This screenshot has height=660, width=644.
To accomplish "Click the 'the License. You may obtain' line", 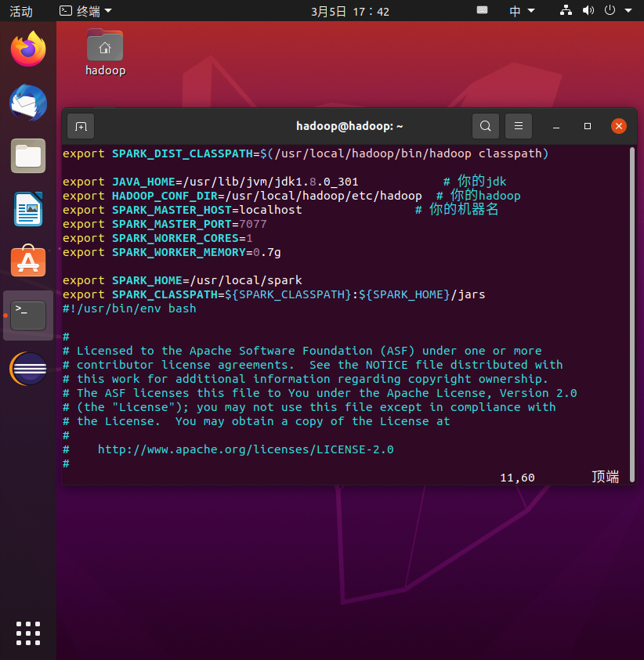I will [256, 421].
